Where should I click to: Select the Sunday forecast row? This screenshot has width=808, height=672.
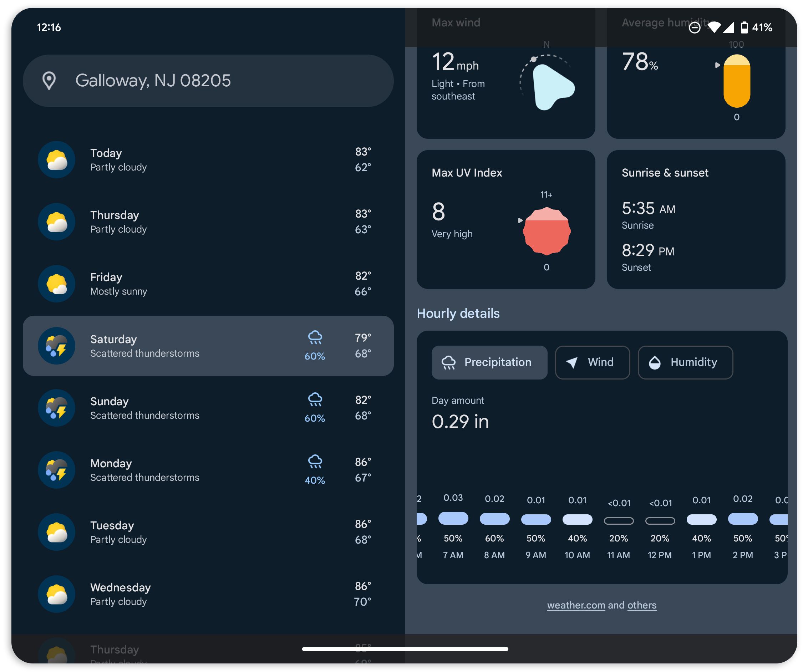tap(208, 408)
